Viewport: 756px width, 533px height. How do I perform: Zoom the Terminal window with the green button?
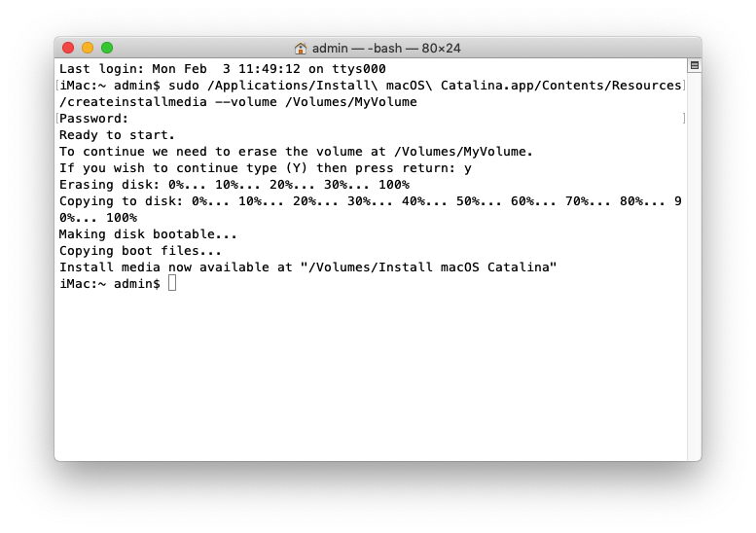(107, 48)
